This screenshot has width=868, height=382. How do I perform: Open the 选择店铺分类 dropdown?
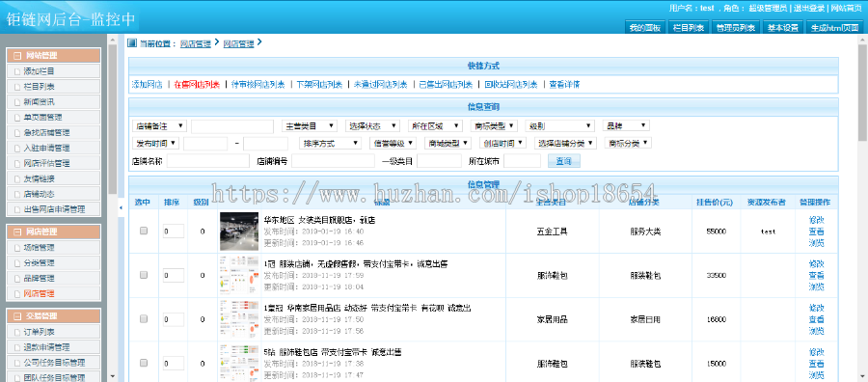coord(566,144)
